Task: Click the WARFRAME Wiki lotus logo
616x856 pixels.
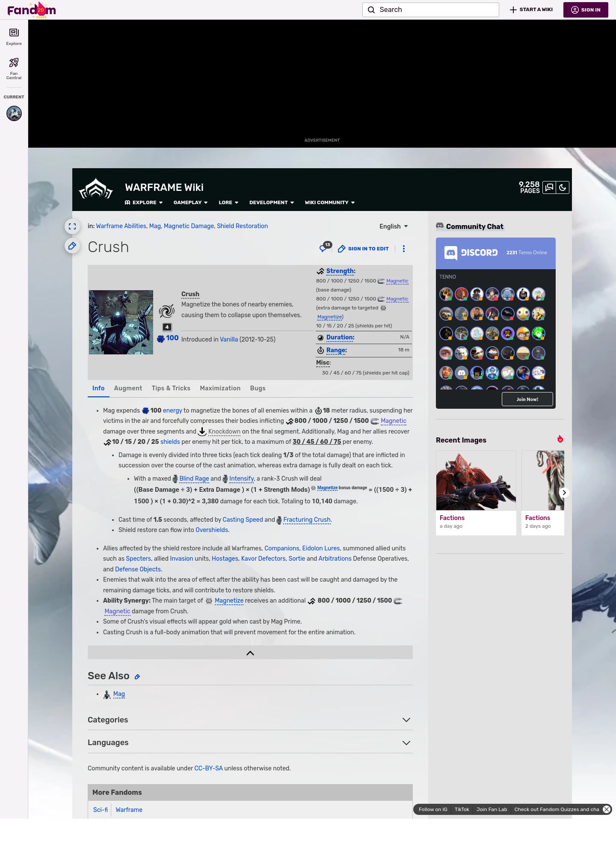Action: click(x=96, y=190)
